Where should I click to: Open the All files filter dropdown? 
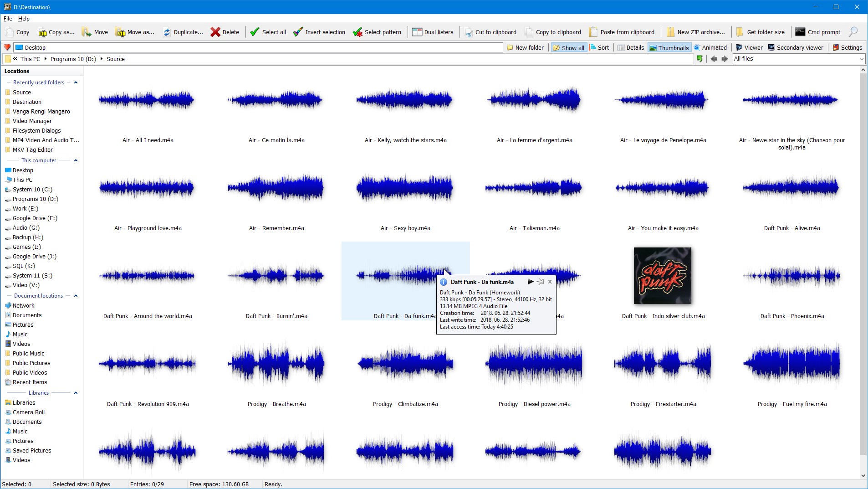pyautogui.click(x=861, y=59)
